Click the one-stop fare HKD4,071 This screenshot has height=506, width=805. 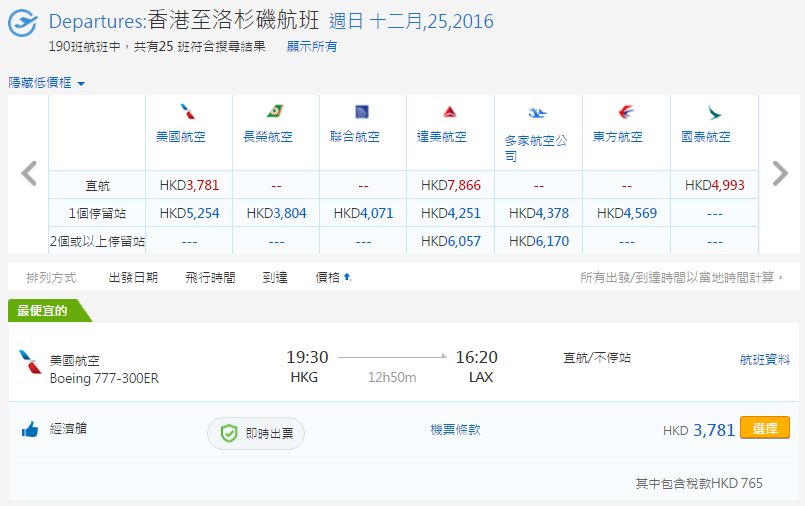[363, 213]
